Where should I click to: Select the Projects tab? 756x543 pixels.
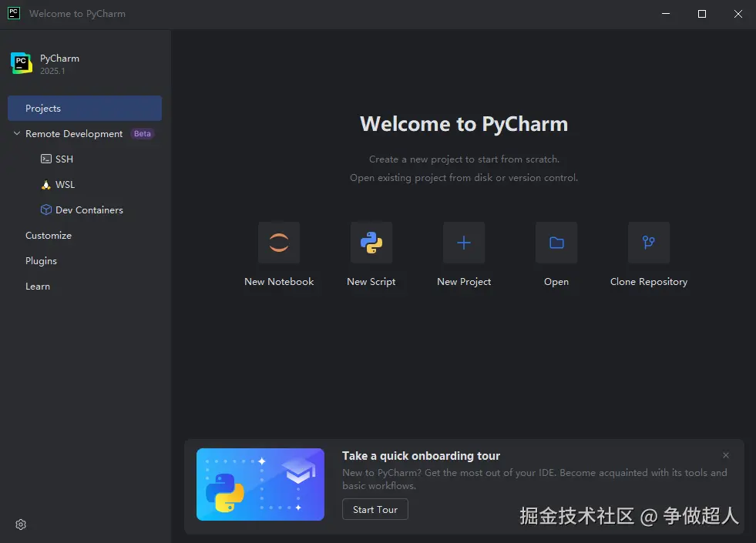point(85,109)
